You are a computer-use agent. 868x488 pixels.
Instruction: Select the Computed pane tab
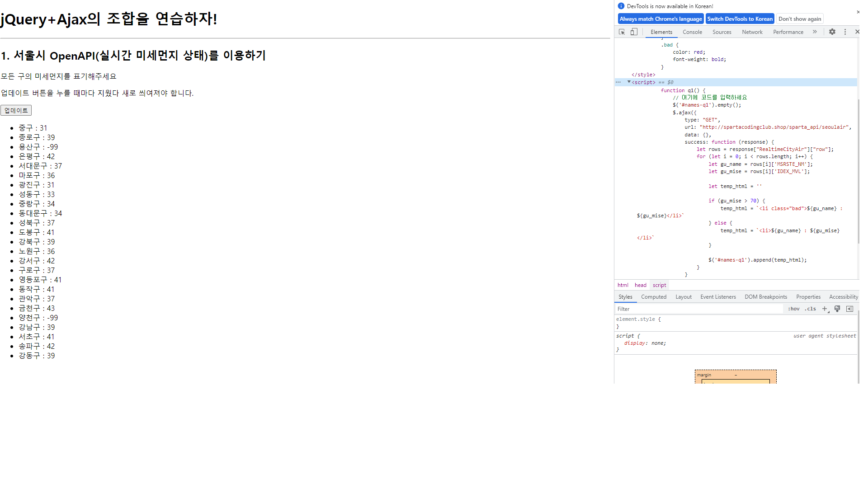click(654, 297)
